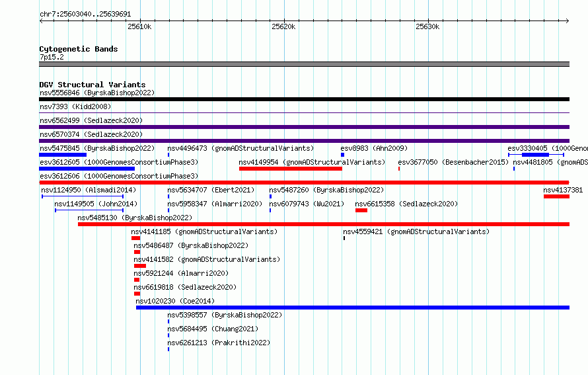Open nsv4149954 gnomAD variant label
The height and width of the screenshot is (375, 588).
click(x=312, y=162)
